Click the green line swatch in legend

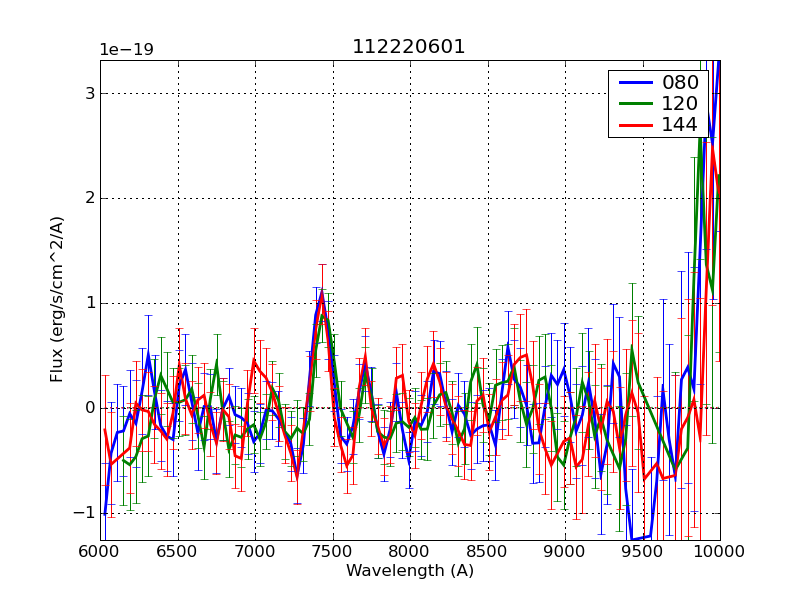(634, 103)
